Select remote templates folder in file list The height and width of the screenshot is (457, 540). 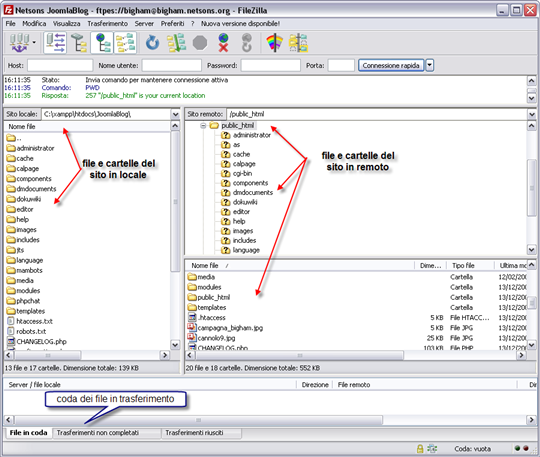[211, 308]
